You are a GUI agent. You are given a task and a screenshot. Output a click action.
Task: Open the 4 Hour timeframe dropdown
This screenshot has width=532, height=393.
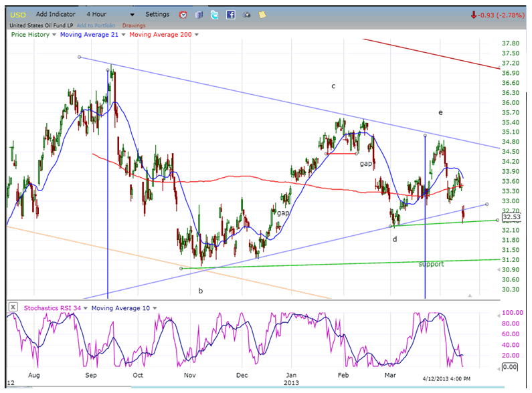coord(132,14)
